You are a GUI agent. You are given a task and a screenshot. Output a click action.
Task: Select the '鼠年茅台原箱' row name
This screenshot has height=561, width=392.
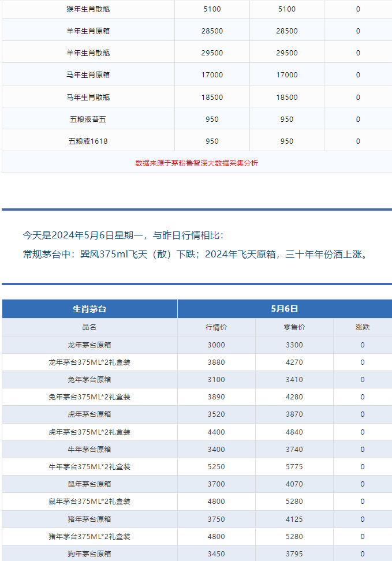pyautogui.click(x=89, y=484)
